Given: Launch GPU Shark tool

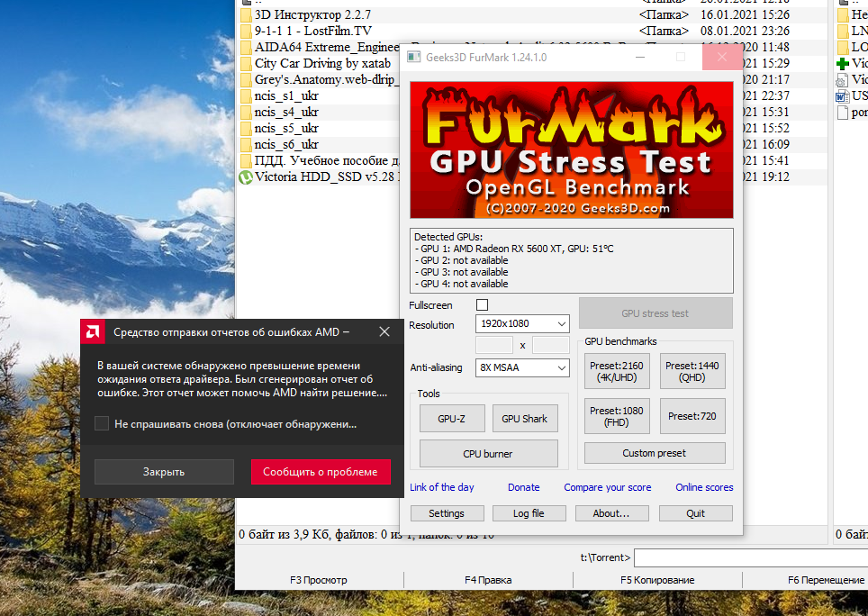Looking at the screenshot, I should pos(525,419).
